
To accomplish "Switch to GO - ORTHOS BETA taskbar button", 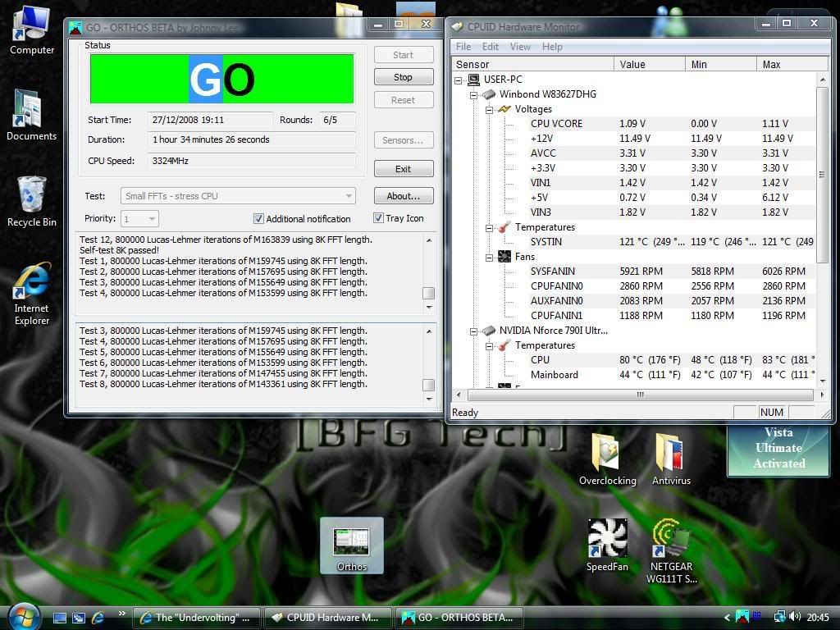I will [459, 618].
